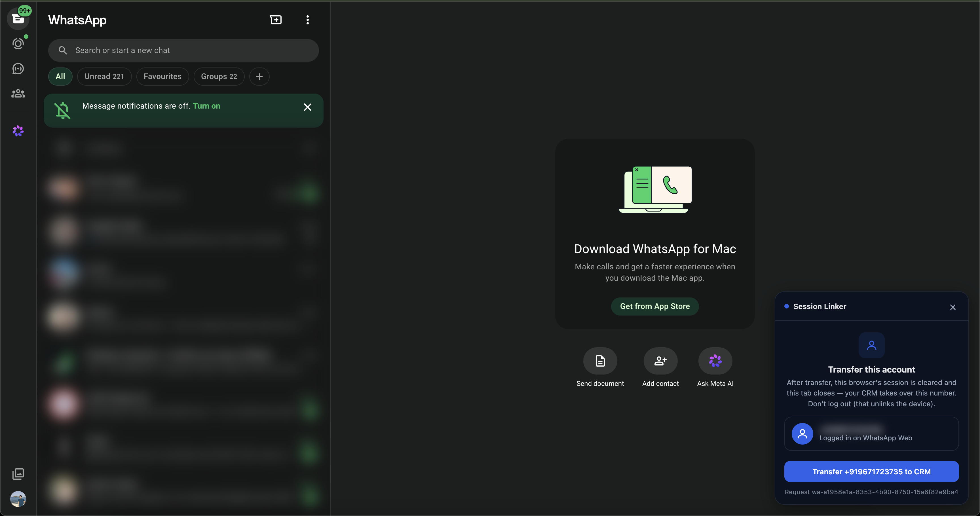Click the 'Download WhatsApp for Mac' heading
980x516 pixels.
655,249
